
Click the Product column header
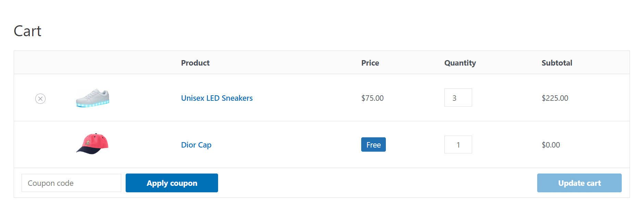point(195,63)
